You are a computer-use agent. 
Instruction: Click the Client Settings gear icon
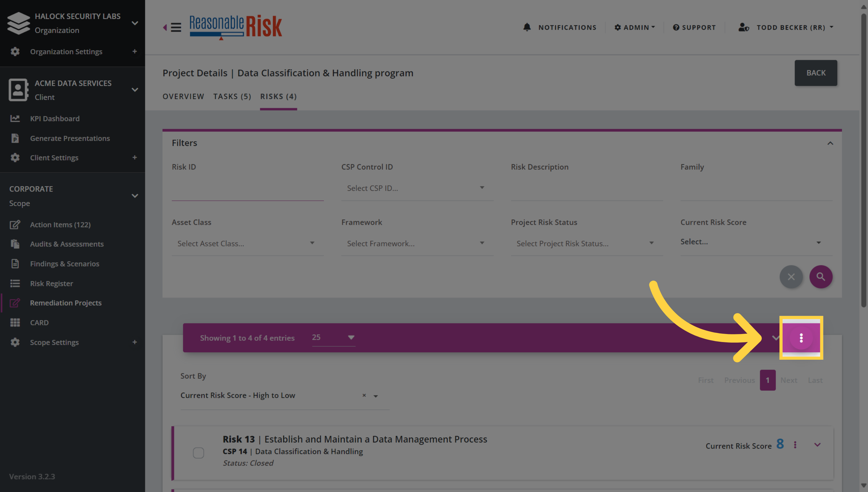(15, 157)
